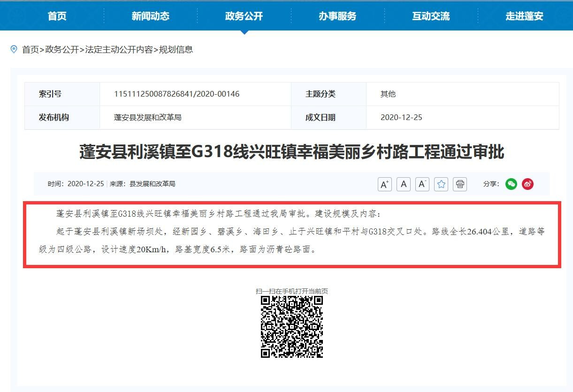Open the 走进蓬安 menu item
The image size is (573, 392).
[x=524, y=16]
